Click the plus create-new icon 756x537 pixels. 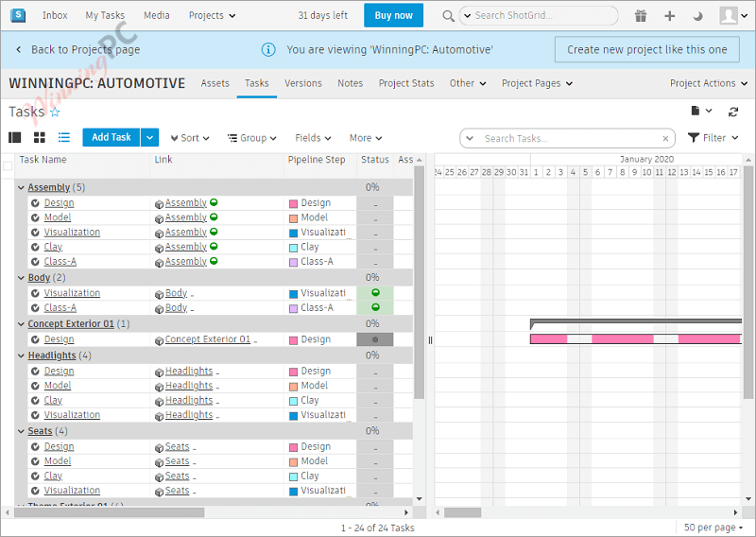coord(669,16)
